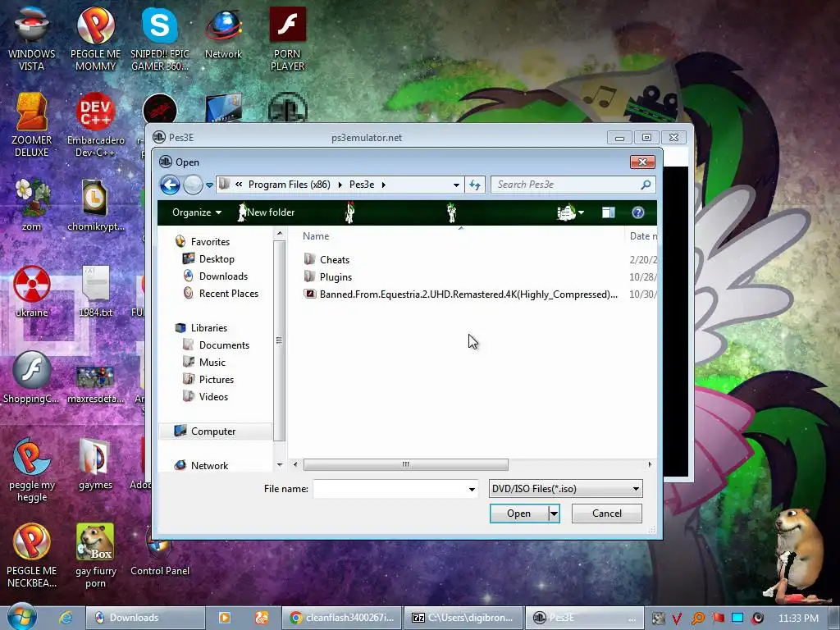Sort by the Date column header
This screenshot has width=840, height=630.
tap(641, 235)
